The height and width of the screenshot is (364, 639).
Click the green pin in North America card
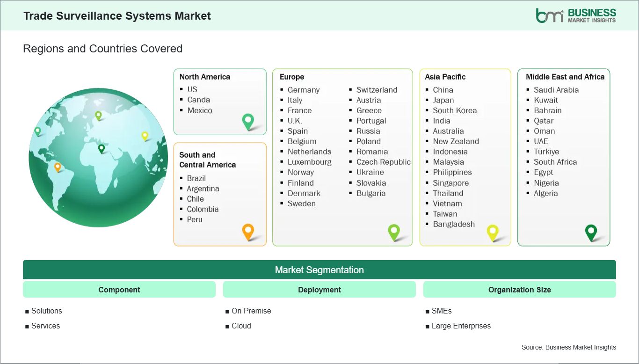[248, 122]
